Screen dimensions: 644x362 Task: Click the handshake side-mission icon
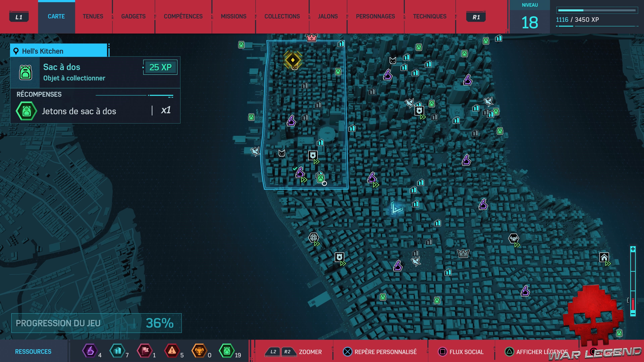(x=514, y=239)
